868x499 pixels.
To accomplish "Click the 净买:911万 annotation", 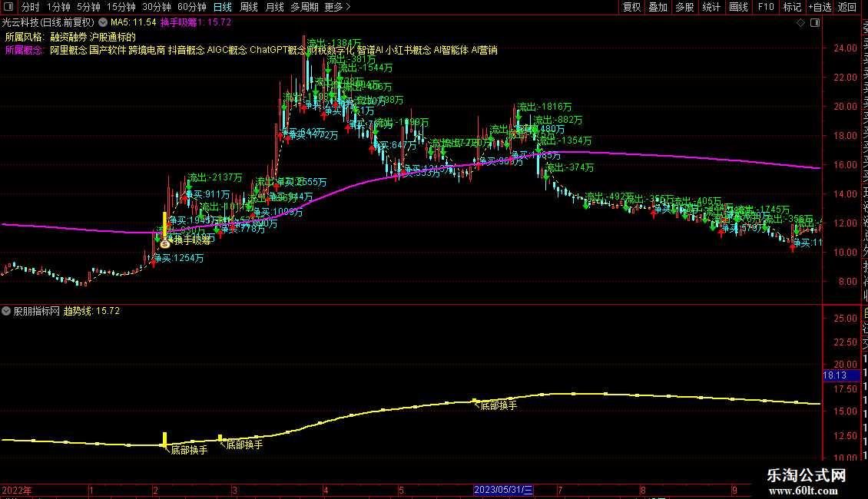I will click(x=207, y=194).
